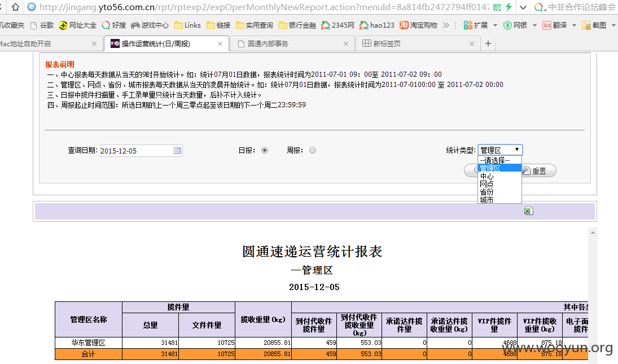Click the 截图 screenshot tool icon
The width and height of the screenshot is (618, 364).
click(x=586, y=25)
